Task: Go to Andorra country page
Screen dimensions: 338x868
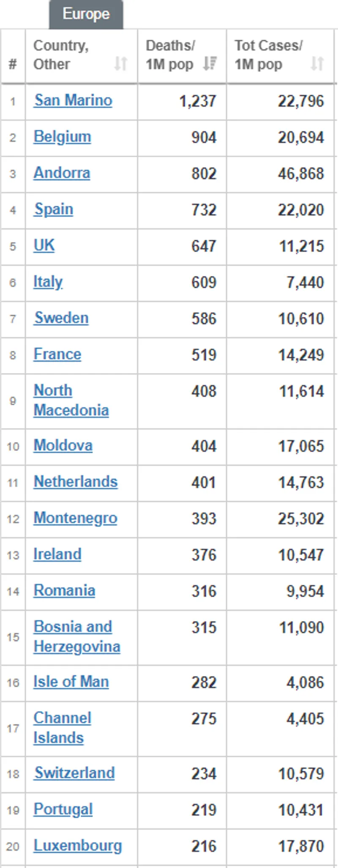Action: point(62,173)
